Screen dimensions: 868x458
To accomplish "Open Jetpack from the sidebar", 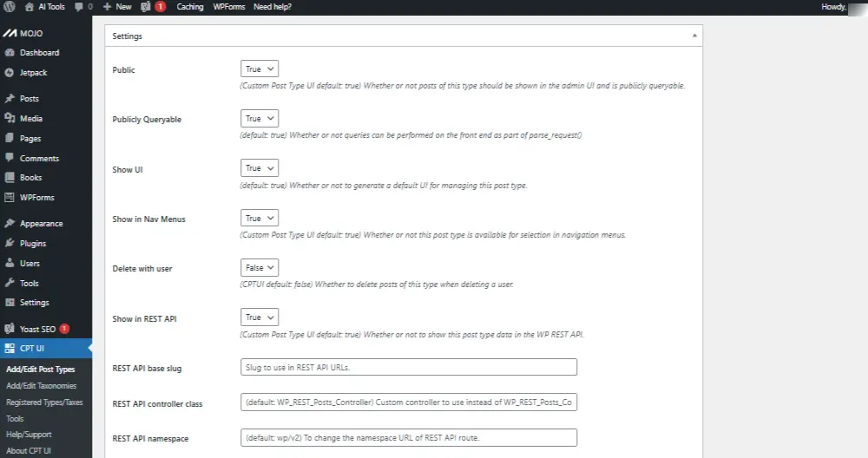I will coord(35,73).
